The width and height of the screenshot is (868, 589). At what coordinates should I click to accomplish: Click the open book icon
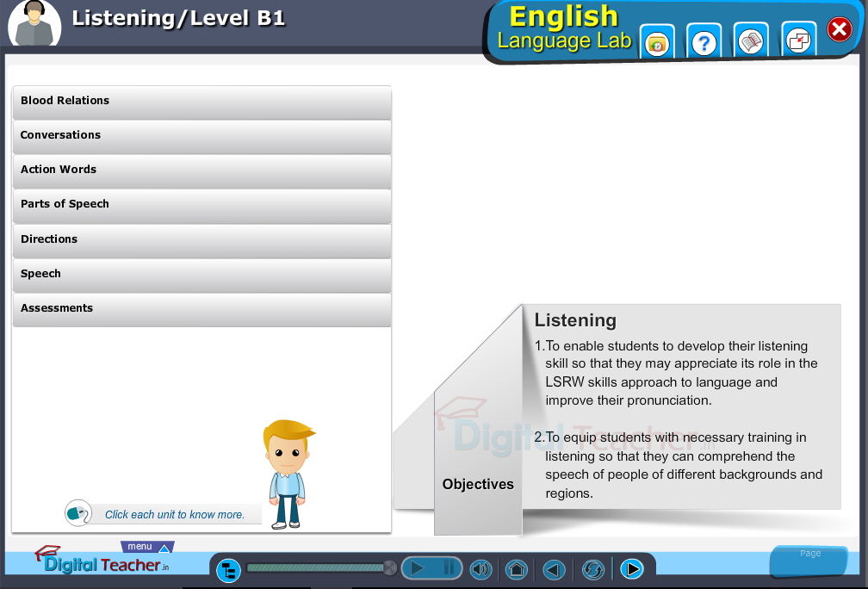coord(751,41)
